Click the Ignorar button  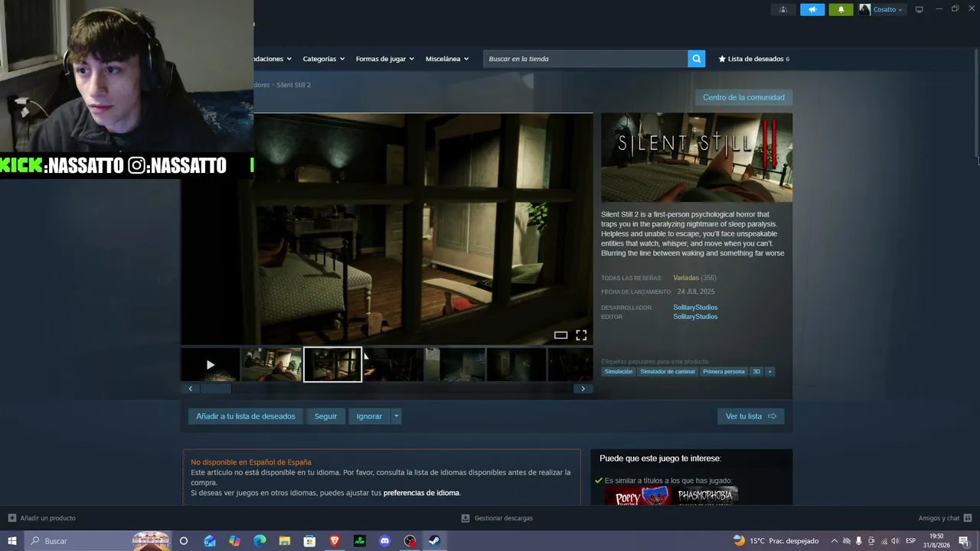coord(369,416)
